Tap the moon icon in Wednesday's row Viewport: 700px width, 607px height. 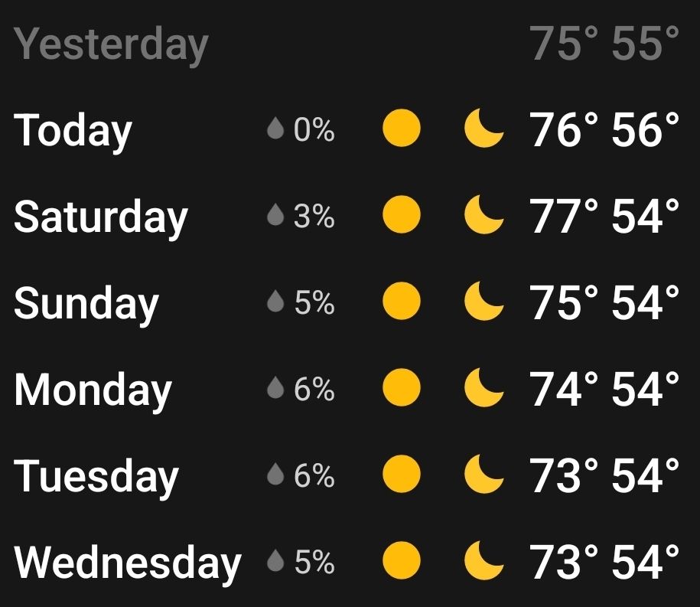click(484, 560)
